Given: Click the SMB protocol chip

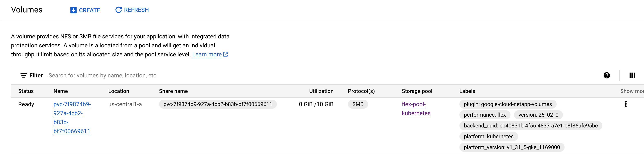Looking at the screenshot, I should click(358, 104).
